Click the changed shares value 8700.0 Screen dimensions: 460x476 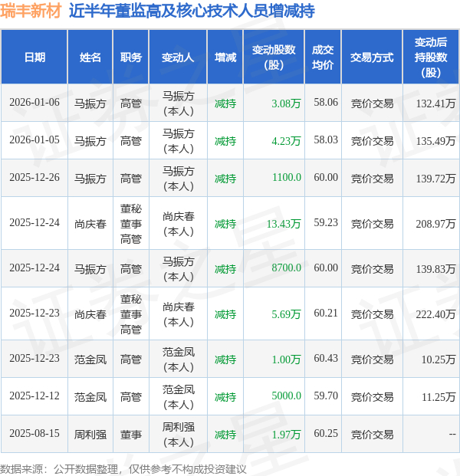pos(287,268)
